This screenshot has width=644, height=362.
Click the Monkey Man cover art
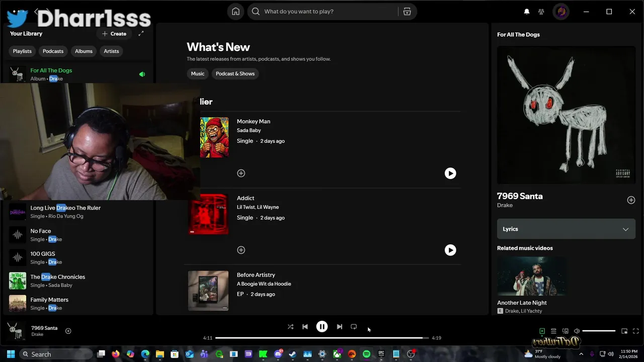point(214,137)
